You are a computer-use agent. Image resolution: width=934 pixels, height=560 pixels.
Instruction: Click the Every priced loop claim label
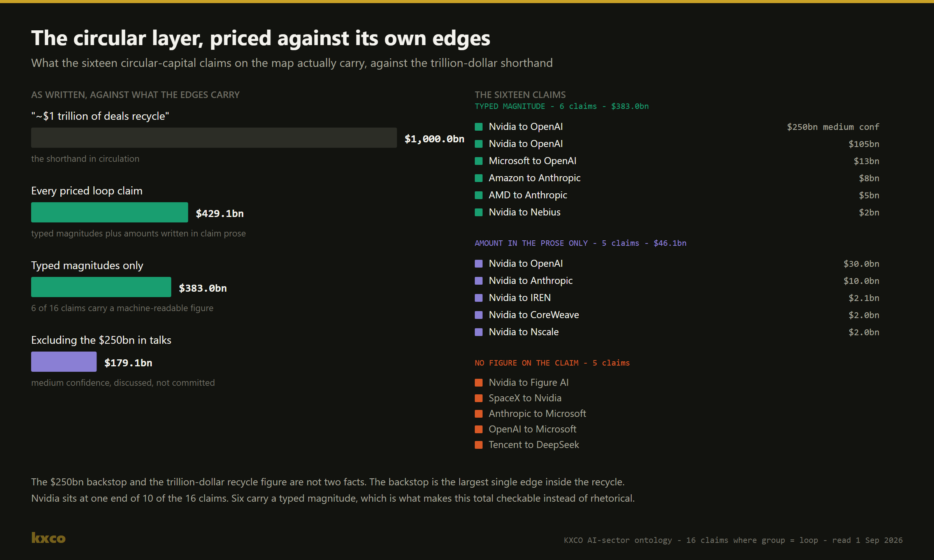87,191
